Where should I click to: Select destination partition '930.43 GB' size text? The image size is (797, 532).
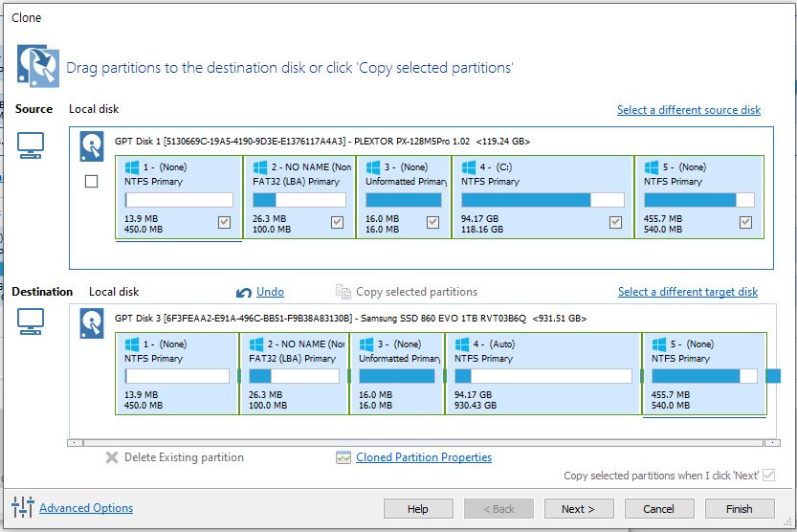(476, 406)
